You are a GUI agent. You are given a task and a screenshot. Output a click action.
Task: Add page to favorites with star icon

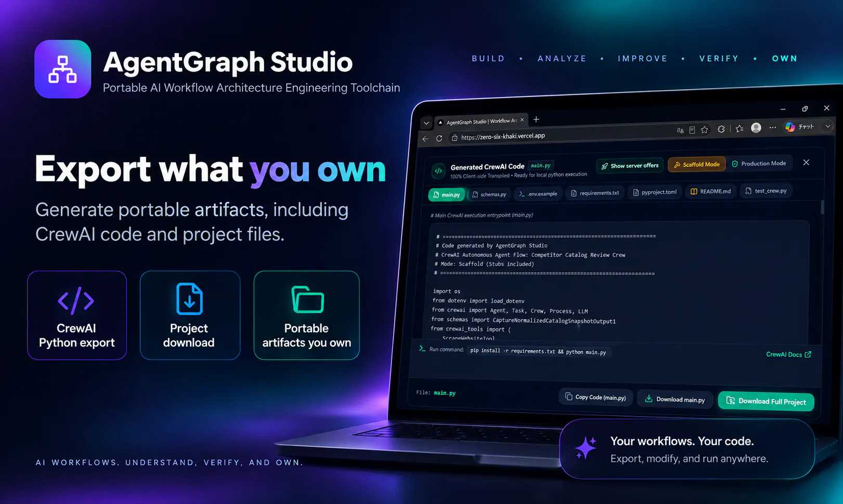point(704,130)
